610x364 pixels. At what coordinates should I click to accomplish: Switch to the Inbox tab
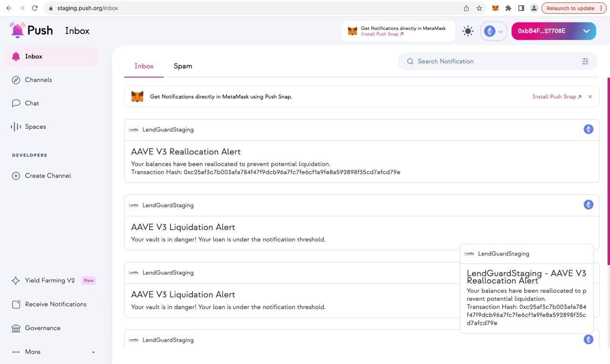click(144, 66)
